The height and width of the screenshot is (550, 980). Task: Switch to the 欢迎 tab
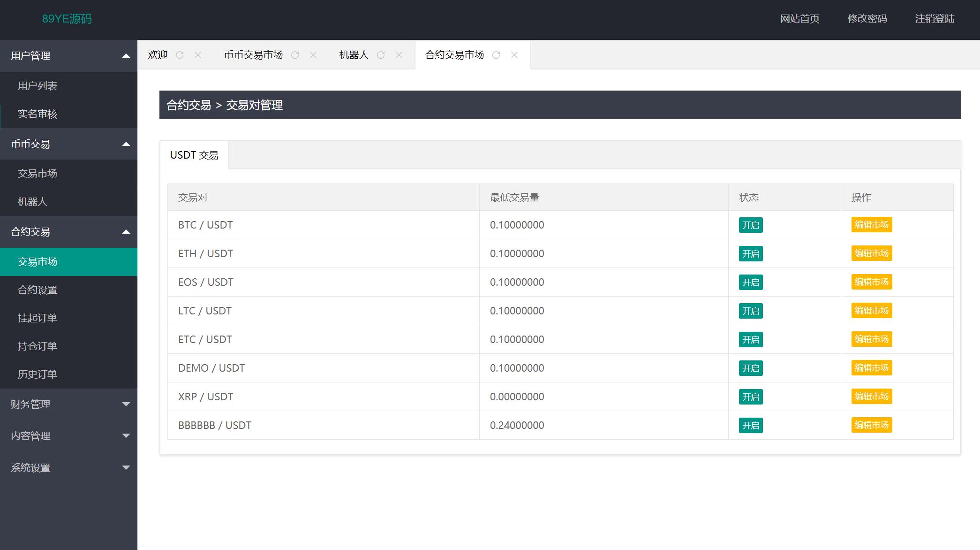coord(158,55)
